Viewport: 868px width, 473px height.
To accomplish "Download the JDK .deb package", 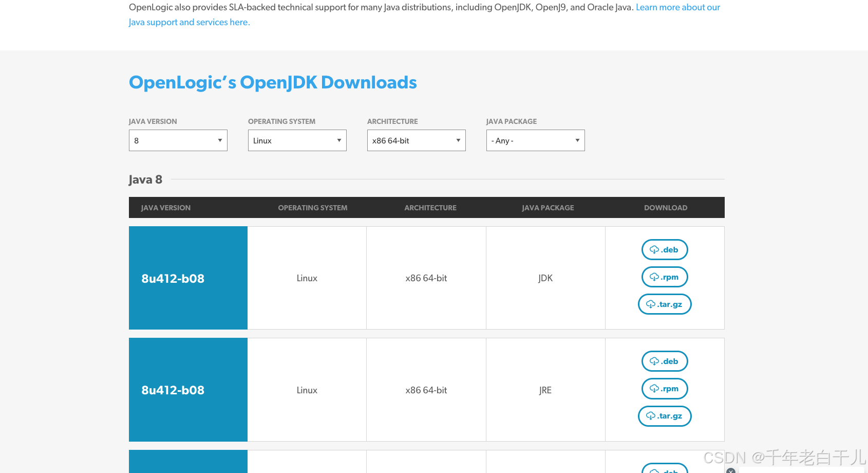I will 665,250.
